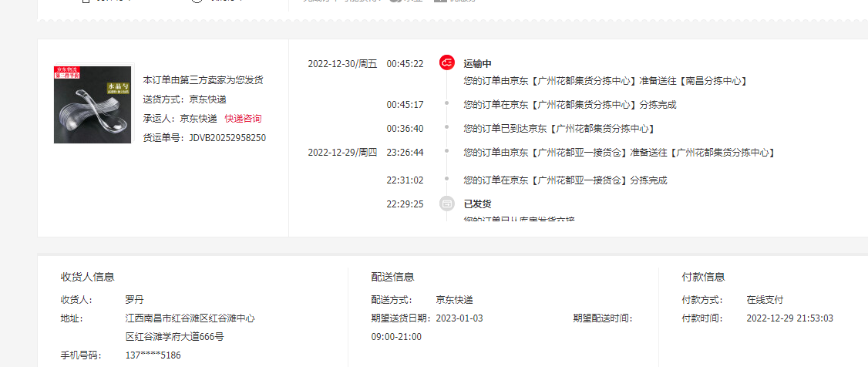Screen dimensions: 868x367
Task: Select expected delivery date 2023-01-03
Action: (x=459, y=318)
